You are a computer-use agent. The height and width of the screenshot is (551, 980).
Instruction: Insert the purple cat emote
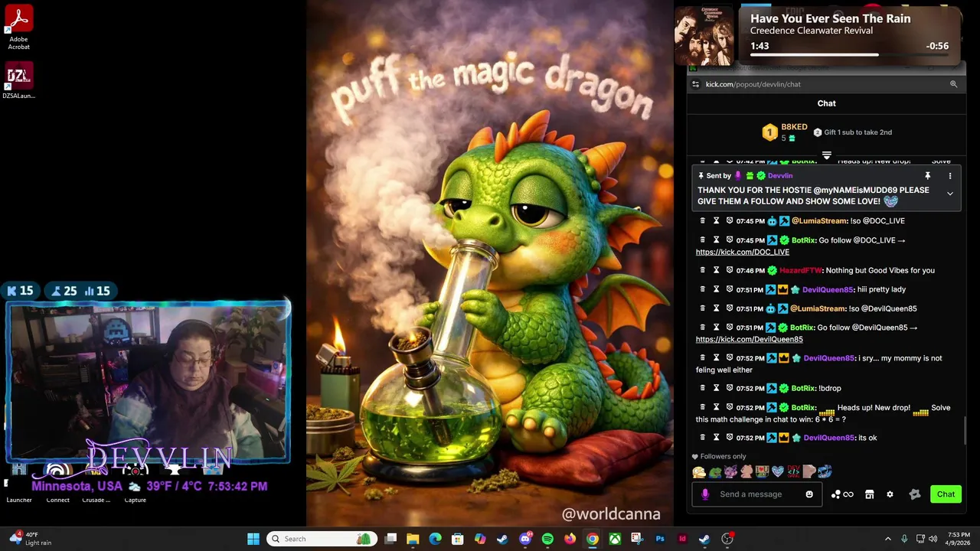click(x=731, y=472)
